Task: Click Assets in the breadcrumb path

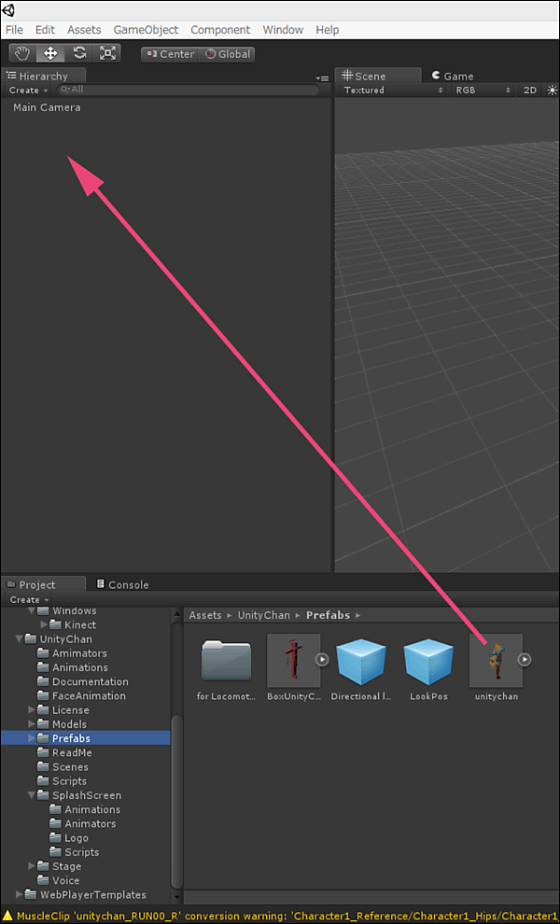Action: [x=205, y=615]
